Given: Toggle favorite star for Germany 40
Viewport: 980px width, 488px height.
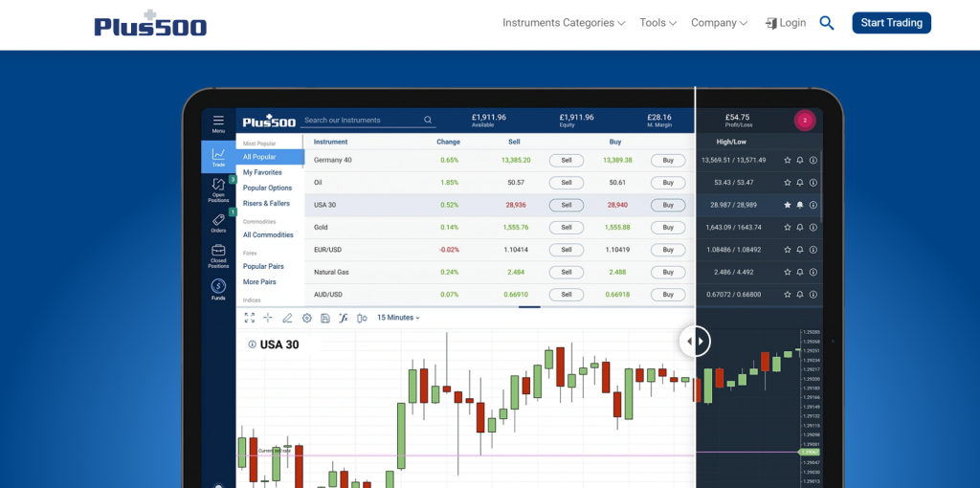Looking at the screenshot, I should tap(788, 160).
